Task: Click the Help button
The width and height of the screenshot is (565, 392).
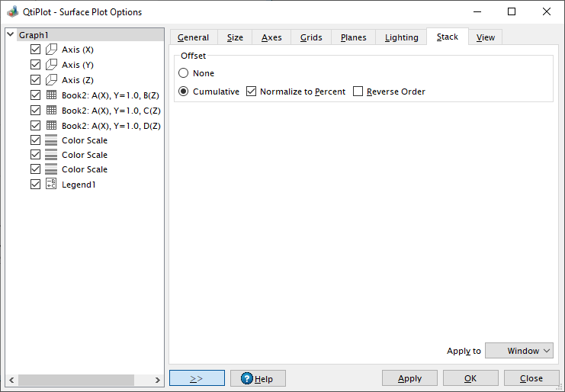Action: 257,378
